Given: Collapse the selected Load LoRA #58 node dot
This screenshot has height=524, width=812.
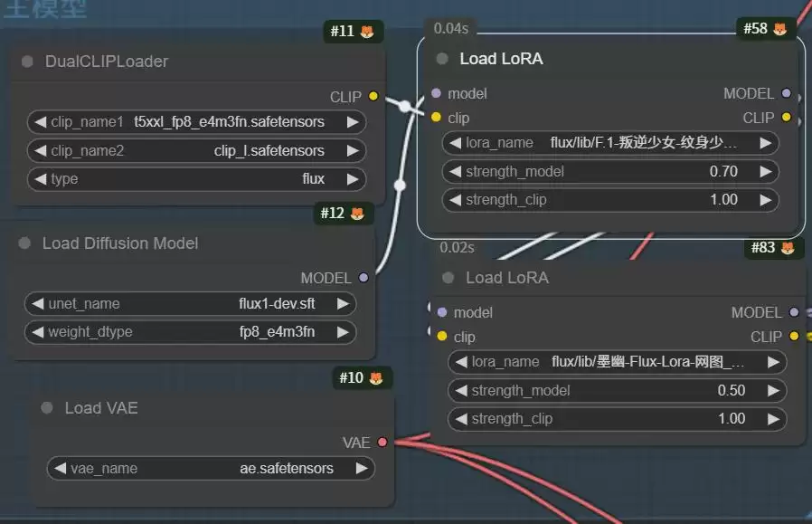Looking at the screenshot, I should [442, 59].
